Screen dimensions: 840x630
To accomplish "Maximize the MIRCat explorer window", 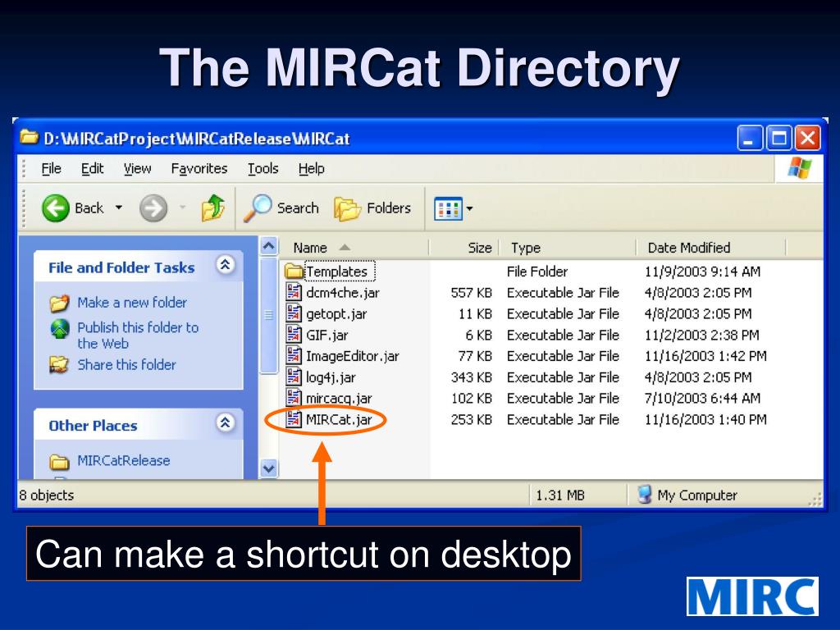I will point(778,138).
